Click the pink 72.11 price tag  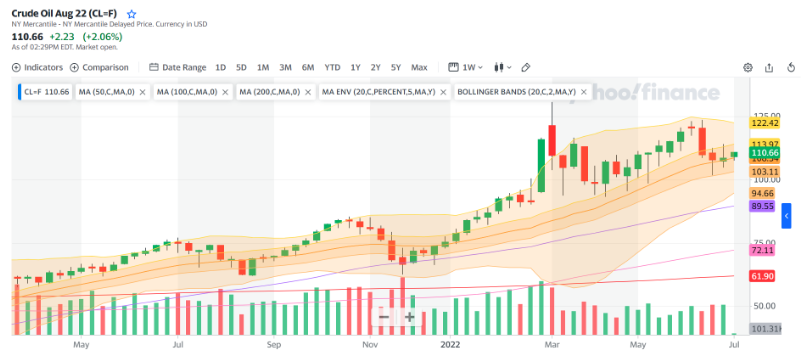(x=762, y=250)
